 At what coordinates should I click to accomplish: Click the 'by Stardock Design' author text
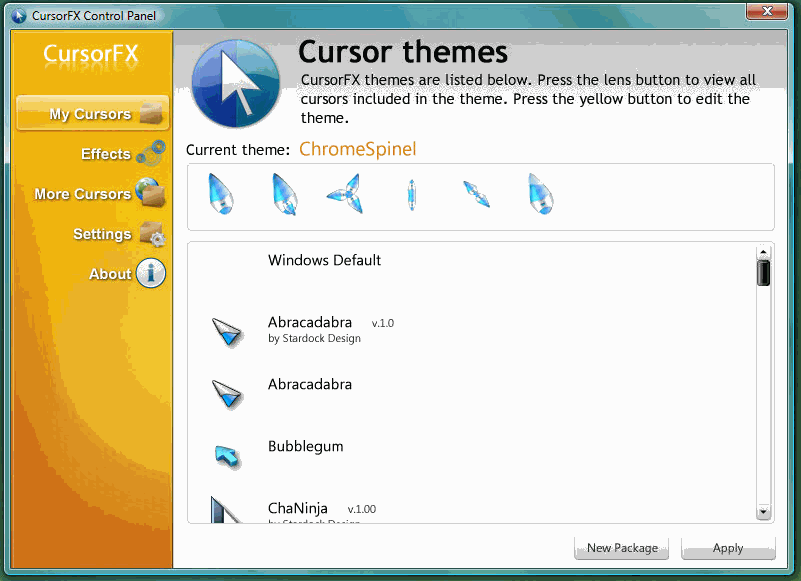coord(314,338)
